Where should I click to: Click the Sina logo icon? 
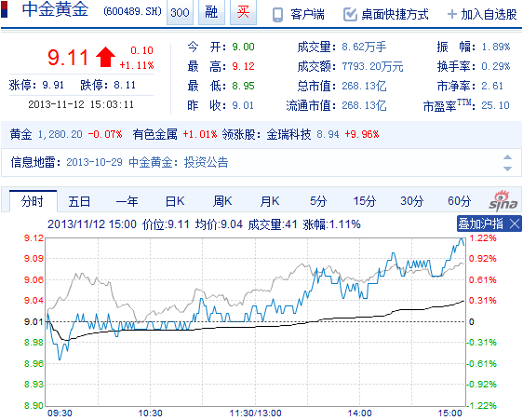click(x=503, y=201)
